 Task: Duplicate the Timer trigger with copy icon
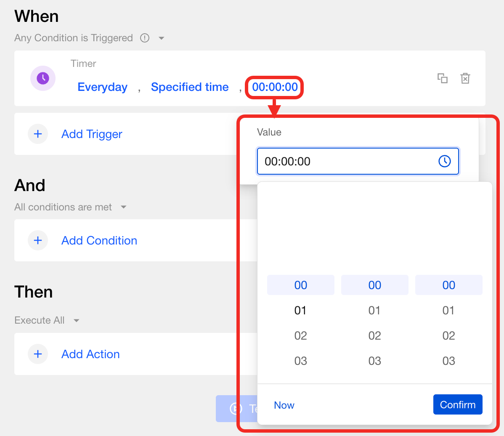[442, 78]
